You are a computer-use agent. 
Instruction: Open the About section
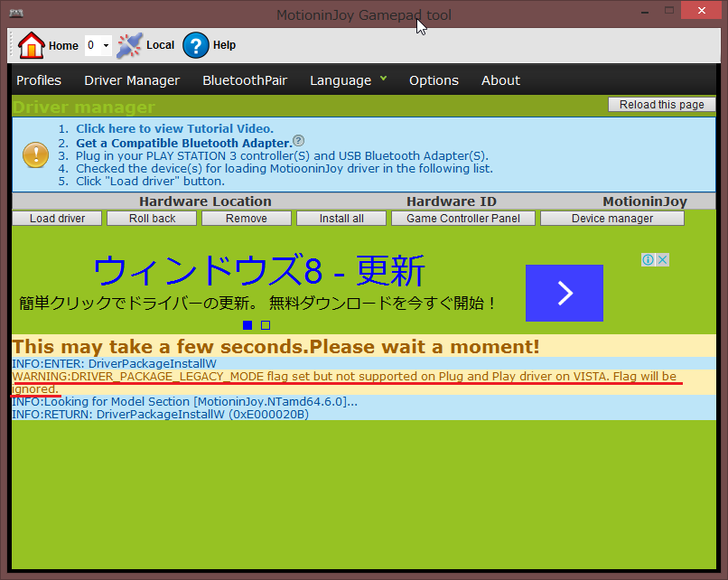coord(500,80)
